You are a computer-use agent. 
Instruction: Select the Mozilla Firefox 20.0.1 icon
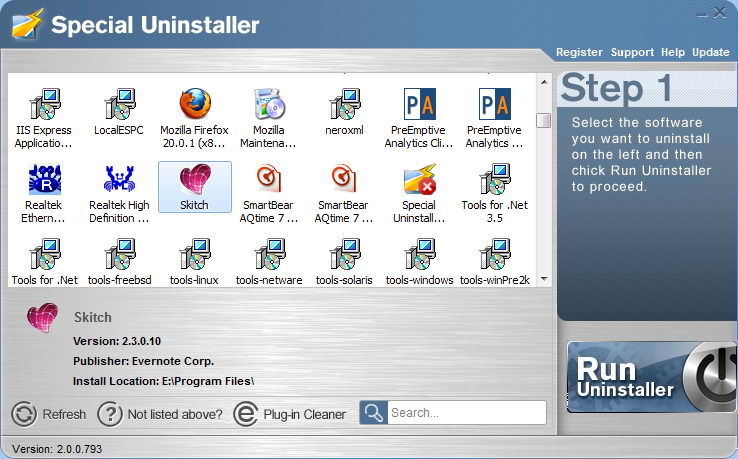194,104
